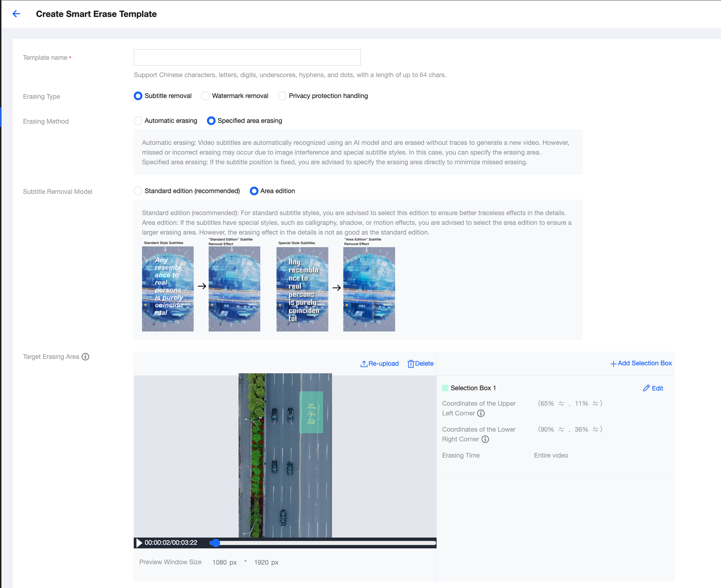Click swap icon next to 90% value
This screenshot has width=721, height=588.
561,429
